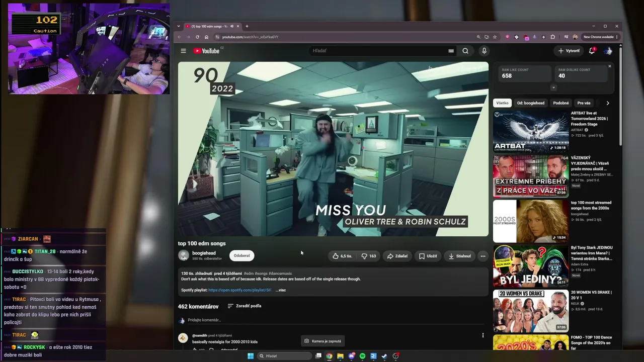Image resolution: width=644 pixels, height=362 pixels.
Task: Open the on-screen keyboard icon in search box
Action: 451,51
